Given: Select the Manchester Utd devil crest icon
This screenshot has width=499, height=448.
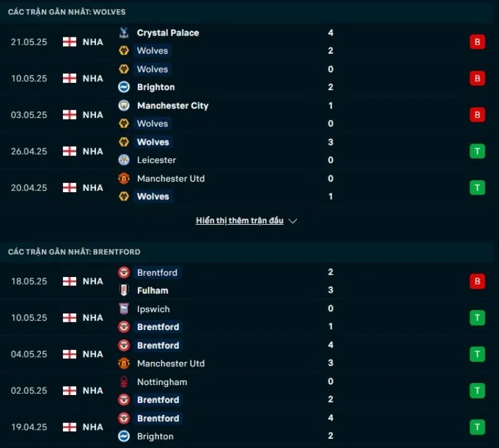Looking at the screenshot, I should (x=124, y=178).
